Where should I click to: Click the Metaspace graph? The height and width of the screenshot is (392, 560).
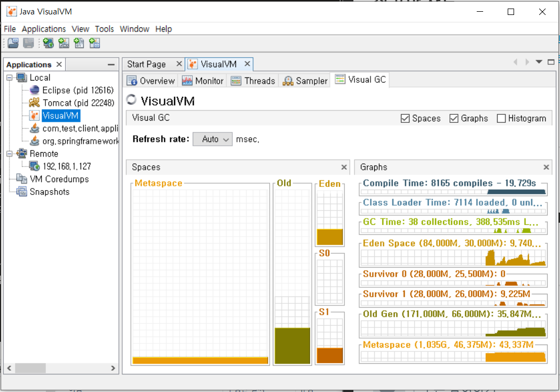(453, 357)
